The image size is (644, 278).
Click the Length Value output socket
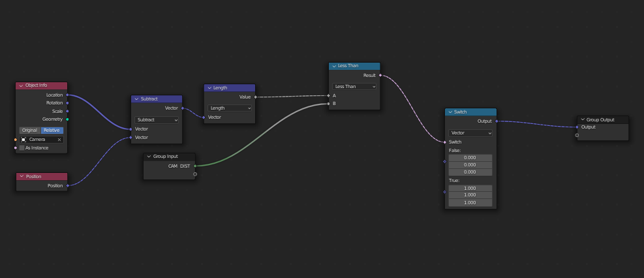(256, 97)
